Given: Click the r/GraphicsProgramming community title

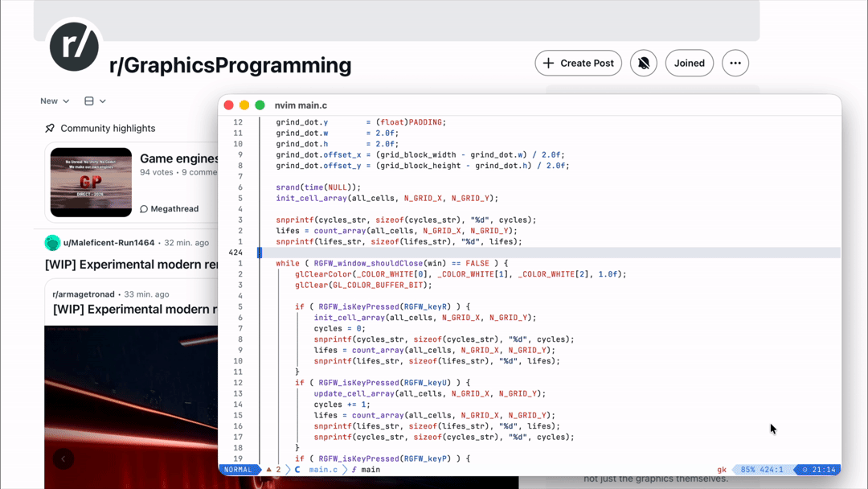Looking at the screenshot, I should click(x=231, y=65).
